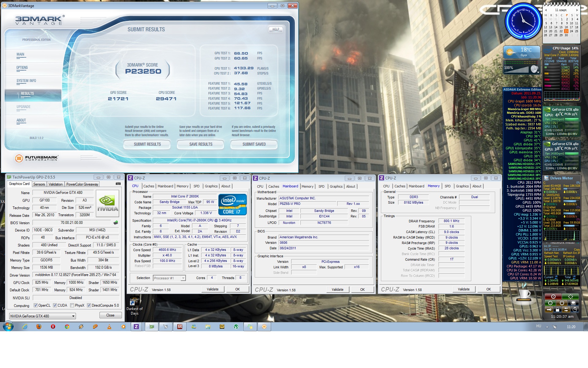Click the padlock lock-computer gadget icon

pos(557,309)
